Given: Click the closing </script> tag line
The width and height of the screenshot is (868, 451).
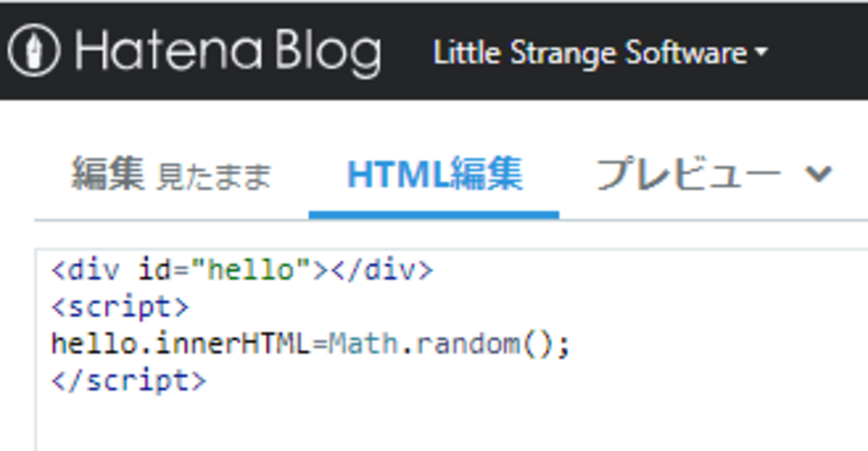Looking at the screenshot, I should tap(129, 380).
